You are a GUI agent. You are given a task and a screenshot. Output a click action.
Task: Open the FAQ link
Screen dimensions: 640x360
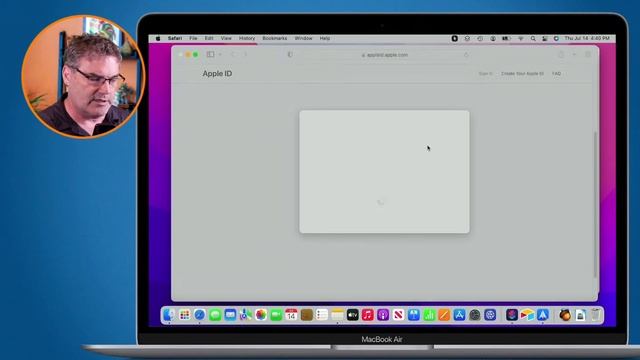(556, 73)
